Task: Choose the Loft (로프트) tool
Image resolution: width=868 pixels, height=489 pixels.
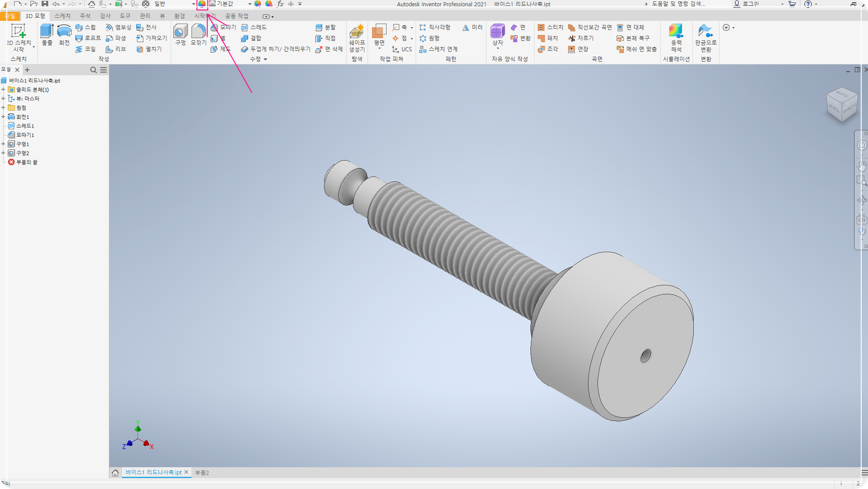Action: point(88,38)
